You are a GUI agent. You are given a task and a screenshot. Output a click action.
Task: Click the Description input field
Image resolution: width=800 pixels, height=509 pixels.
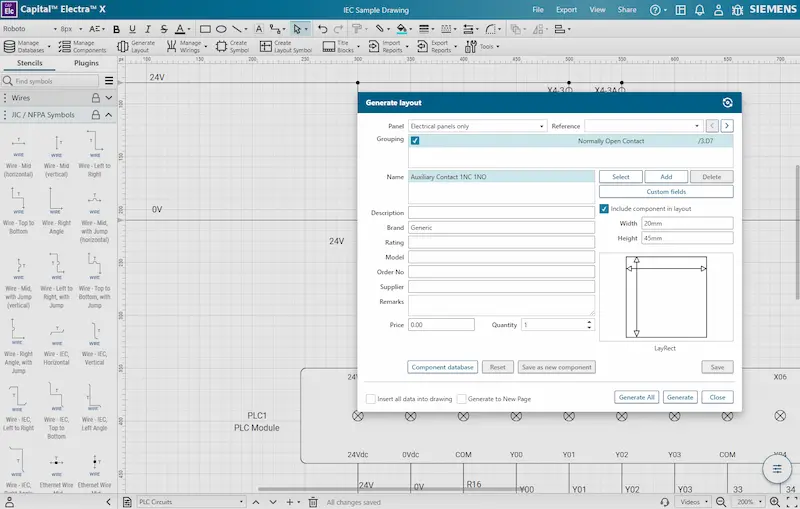501,213
